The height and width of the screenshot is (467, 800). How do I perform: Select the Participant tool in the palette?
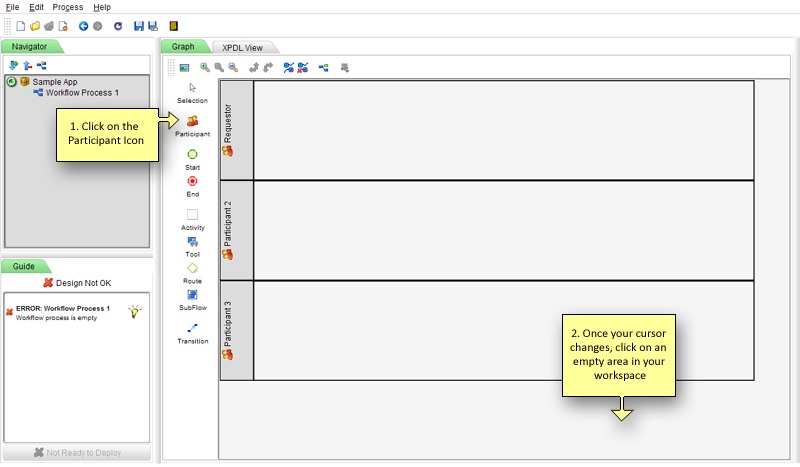[x=192, y=121]
